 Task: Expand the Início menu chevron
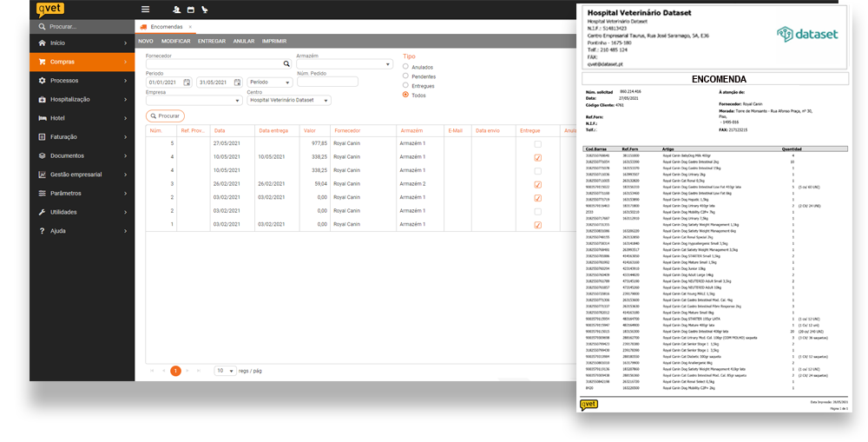pos(126,43)
